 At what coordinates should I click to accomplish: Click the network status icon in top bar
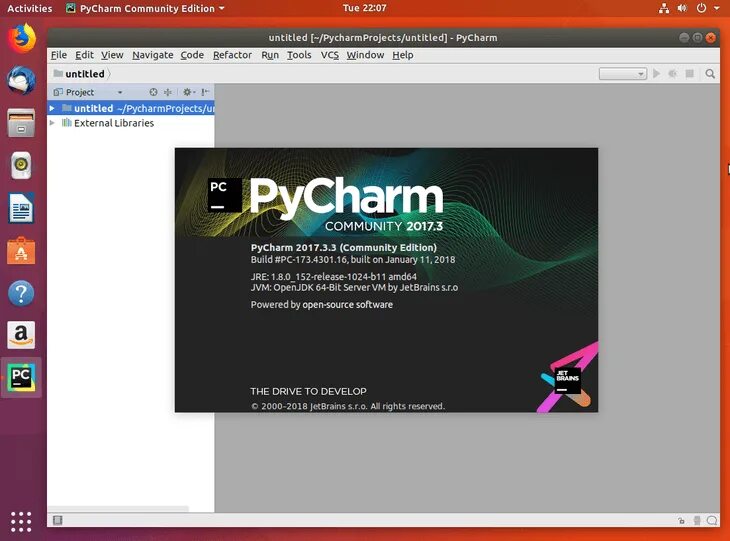663,8
